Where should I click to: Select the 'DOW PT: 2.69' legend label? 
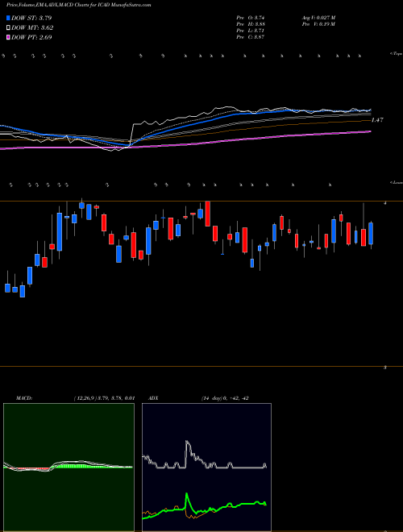click(x=31, y=37)
